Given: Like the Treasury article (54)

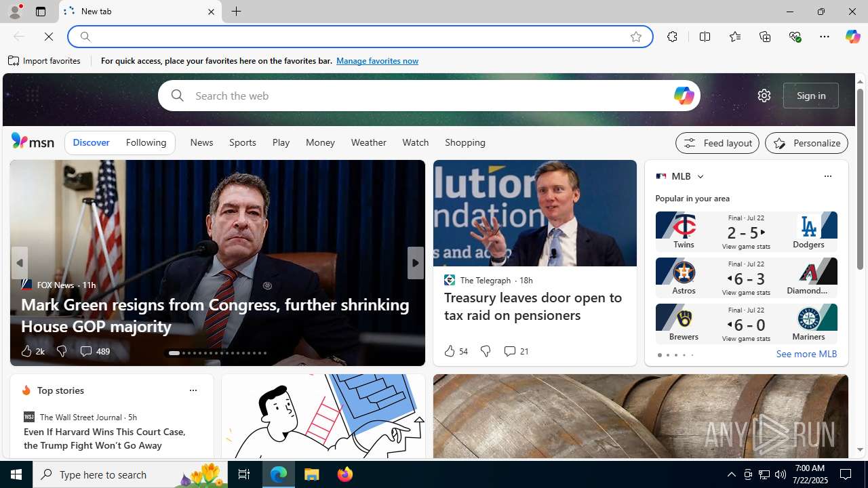Looking at the screenshot, I should [456, 351].
